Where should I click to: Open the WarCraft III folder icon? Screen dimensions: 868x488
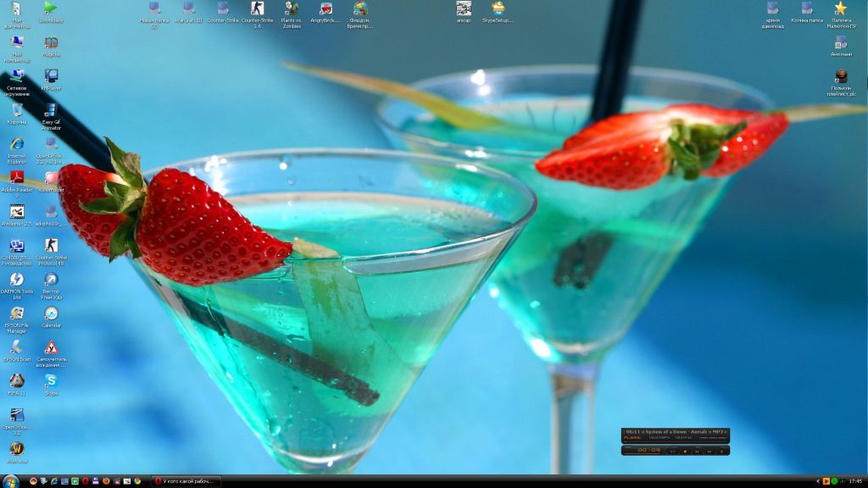[188, 8]
